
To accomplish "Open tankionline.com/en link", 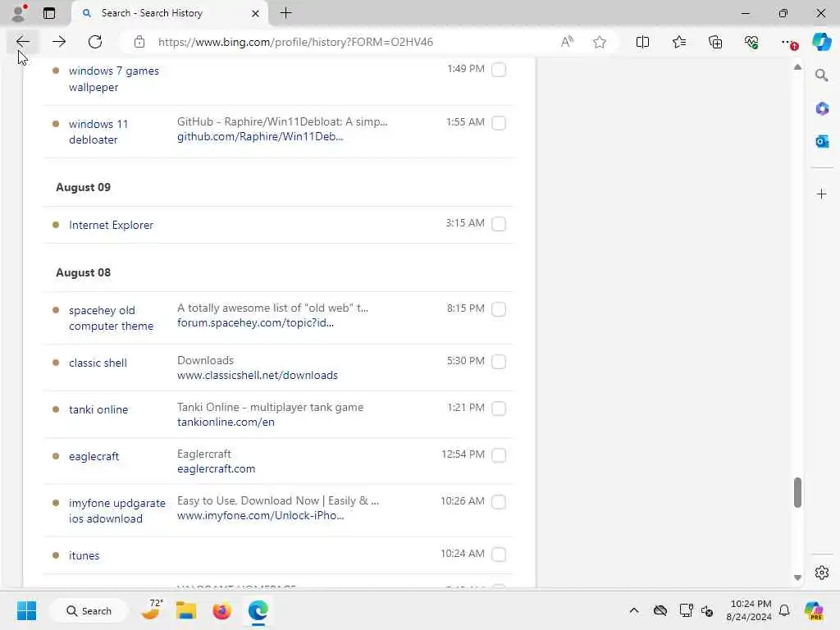I will coord(226,422).
